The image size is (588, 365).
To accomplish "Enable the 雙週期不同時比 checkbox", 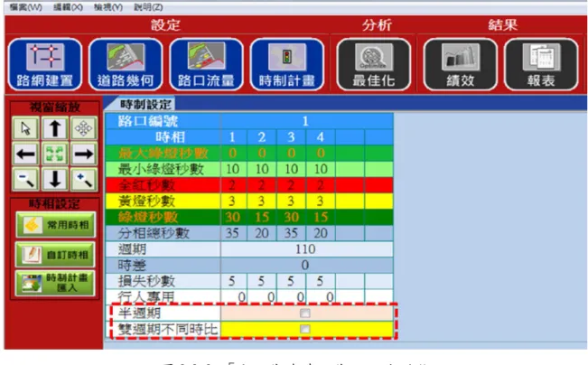I will coord(305,329).
